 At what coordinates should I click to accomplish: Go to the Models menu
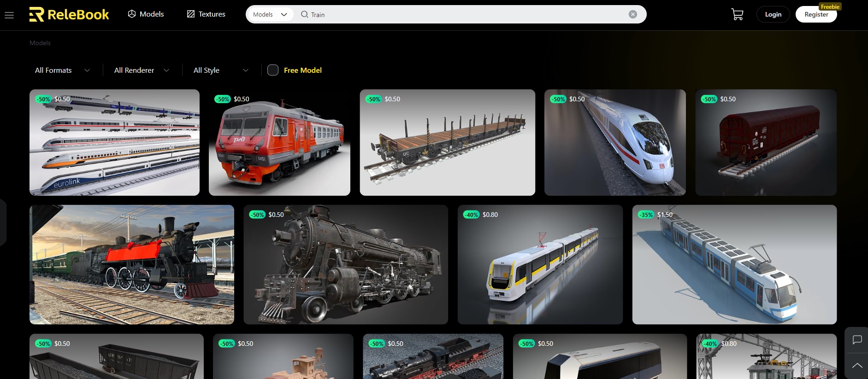[x=146, y=14]
